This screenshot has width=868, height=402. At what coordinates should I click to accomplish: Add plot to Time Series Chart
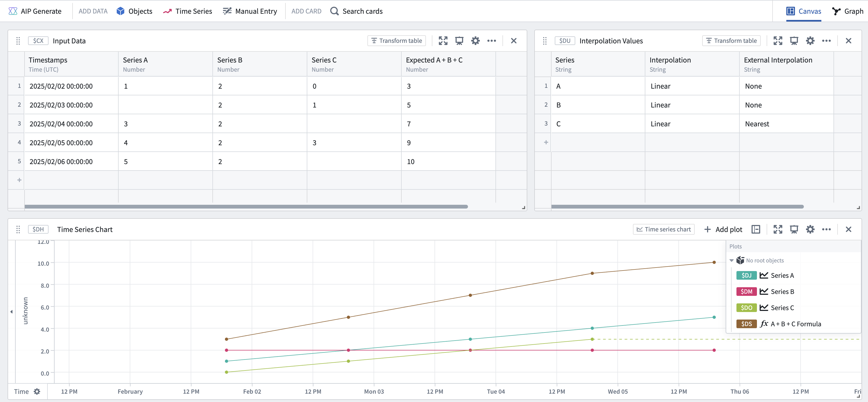[723, 229]
